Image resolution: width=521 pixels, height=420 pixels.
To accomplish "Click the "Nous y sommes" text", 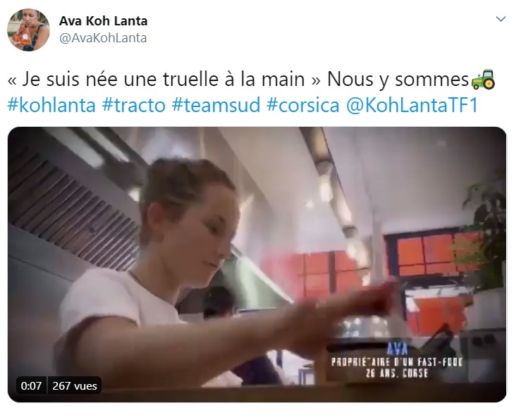I will click(x=398, y=80).
